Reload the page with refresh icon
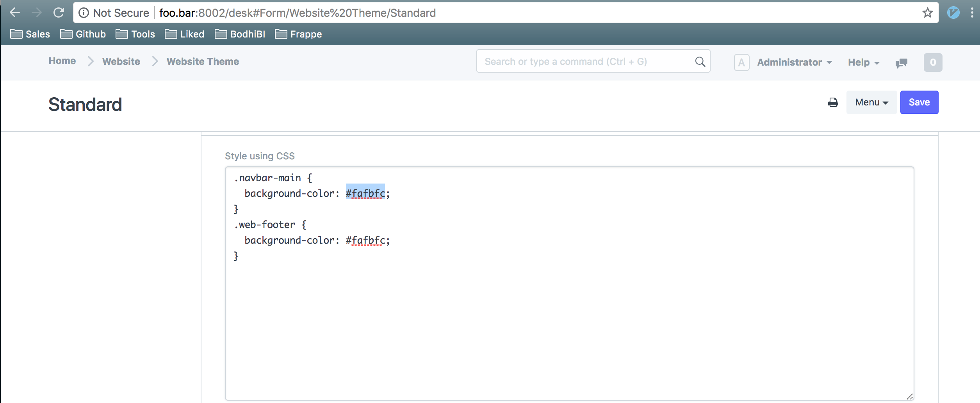980x403 pixels. click(x=59, y=12)
